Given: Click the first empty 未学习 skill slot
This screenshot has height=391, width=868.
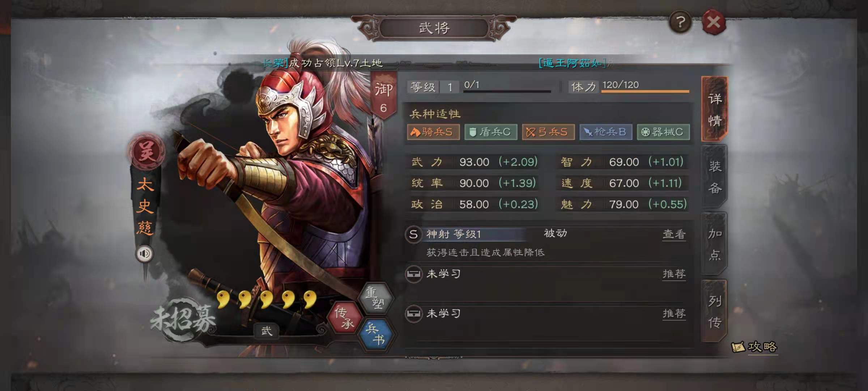Looking at the screenshot, I should tap(546, 274).
